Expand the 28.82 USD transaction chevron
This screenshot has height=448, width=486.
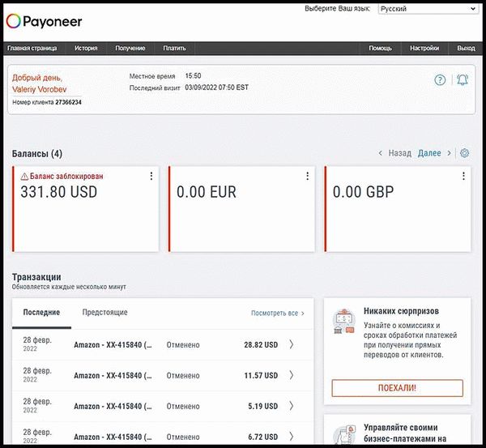click(x=292, y=344)
